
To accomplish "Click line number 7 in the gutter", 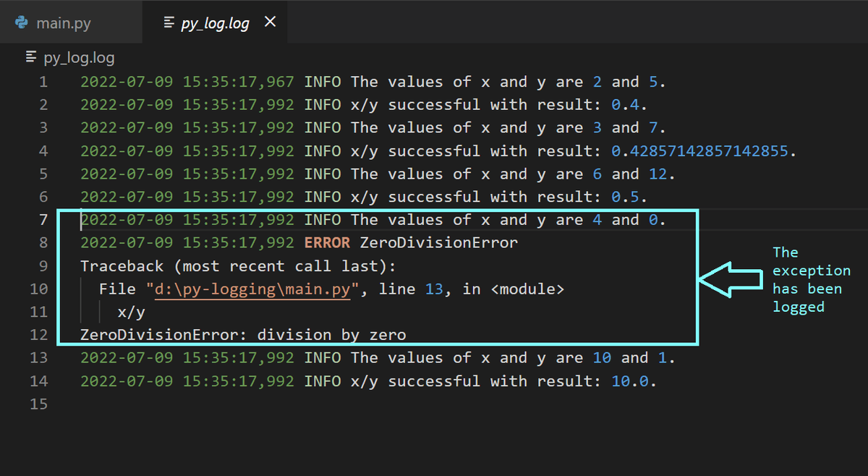I will pos(43,219).
